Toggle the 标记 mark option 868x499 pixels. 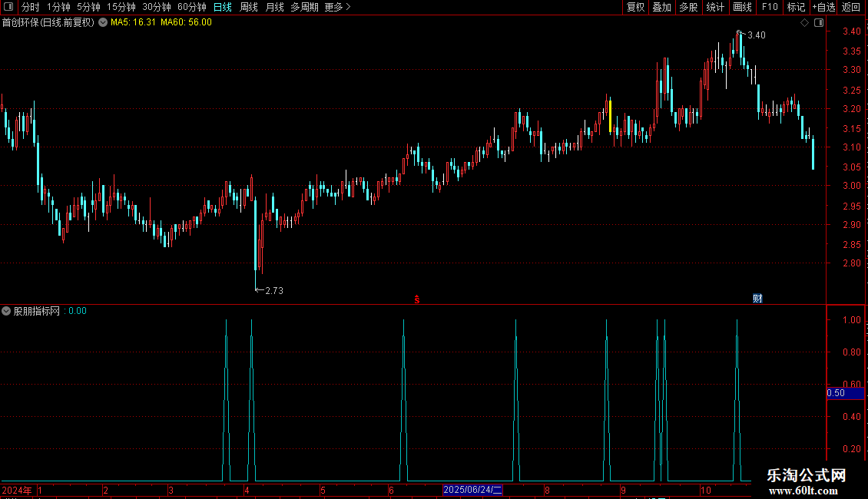[x=796, y=7]
